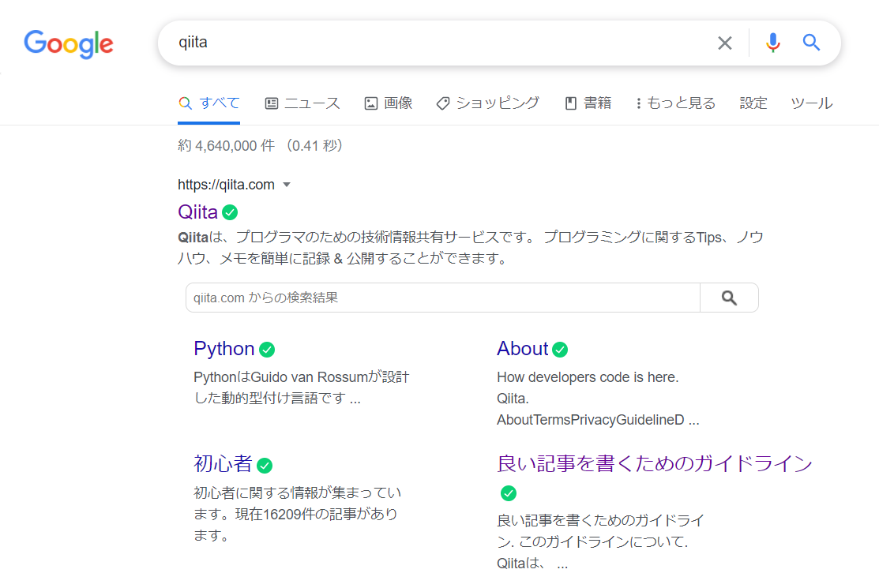Click the qiita.com site search field

point(443,298)
